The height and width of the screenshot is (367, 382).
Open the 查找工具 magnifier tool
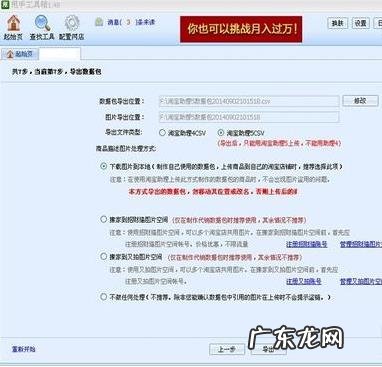click(x=42, y=28)
